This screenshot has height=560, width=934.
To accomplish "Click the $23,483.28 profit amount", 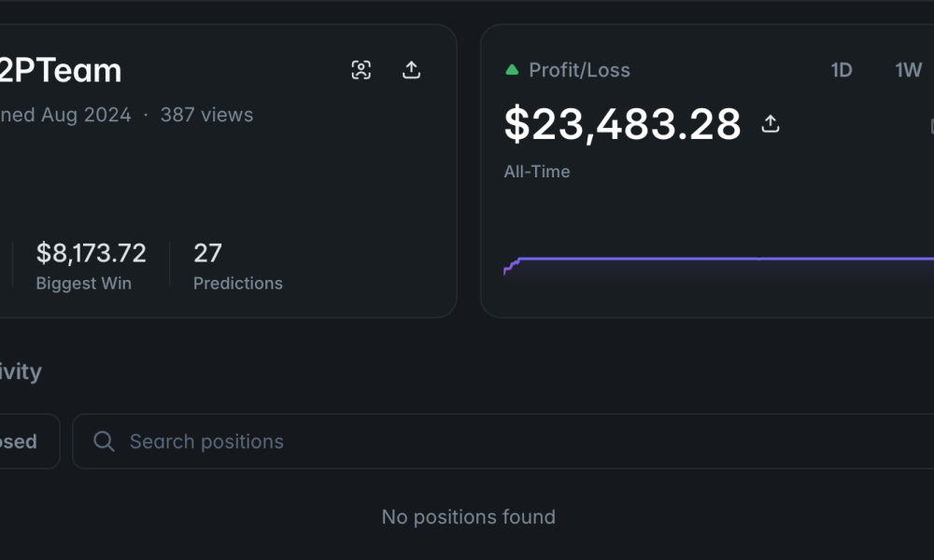I will click(x=622, y=124).
